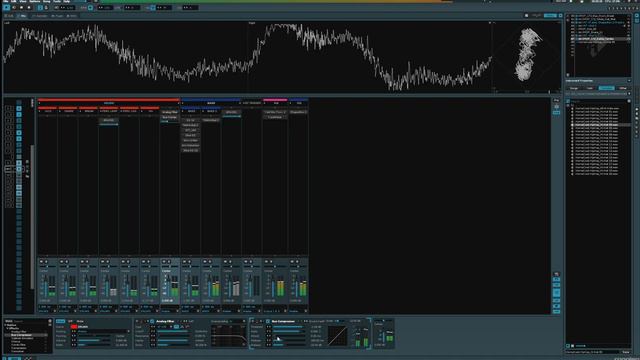Open the Range tab in properties panel
Viewport: 640px width, 360px height.
(574, 88)
